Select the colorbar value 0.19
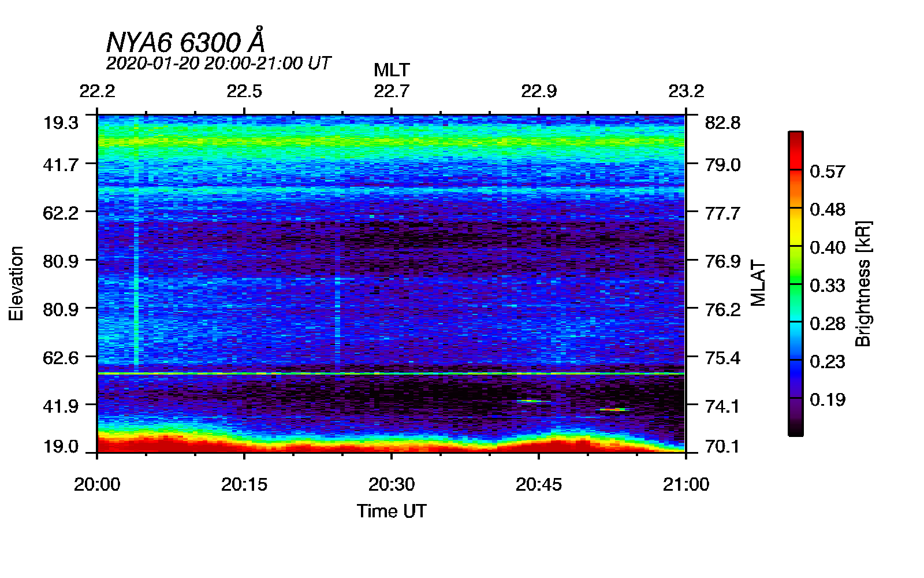Screen dimensions: 924x578 click(x=828, y=400)
